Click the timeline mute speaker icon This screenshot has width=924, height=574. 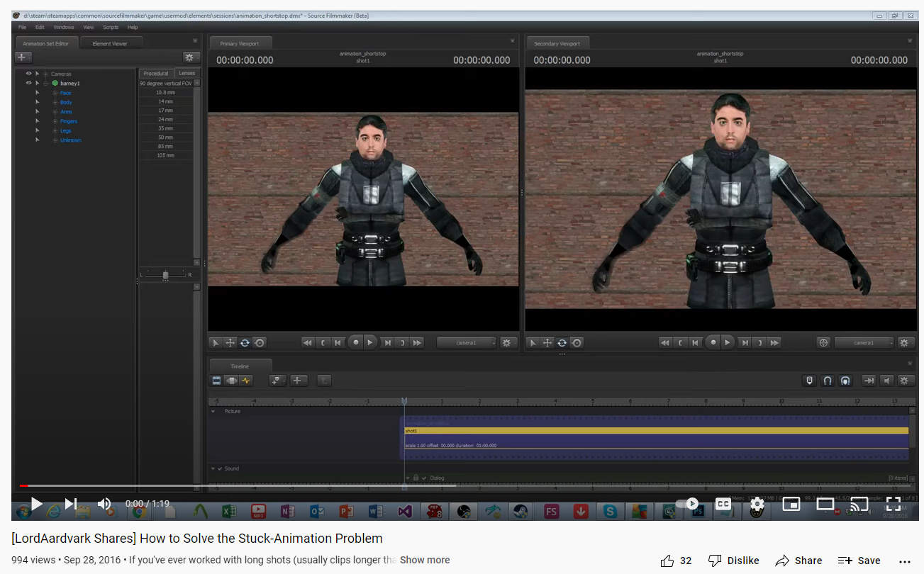pos(886,381)
